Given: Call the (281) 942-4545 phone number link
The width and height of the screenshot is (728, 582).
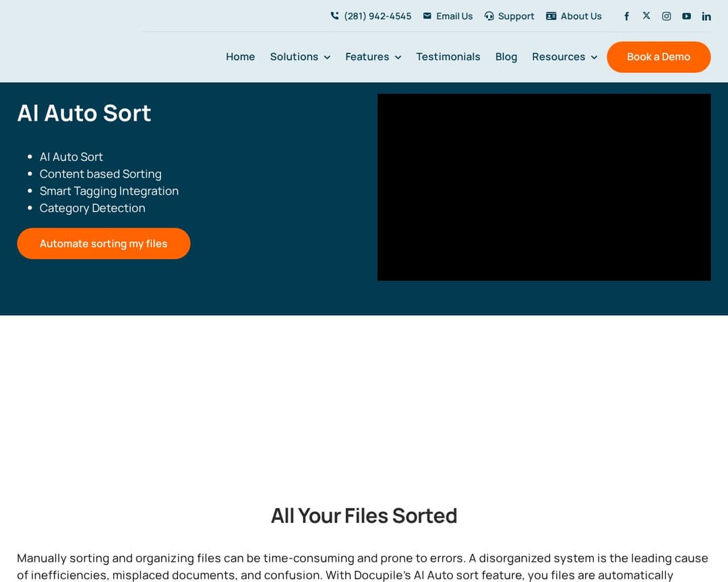Looking at the screenshot, I should 377,16.
